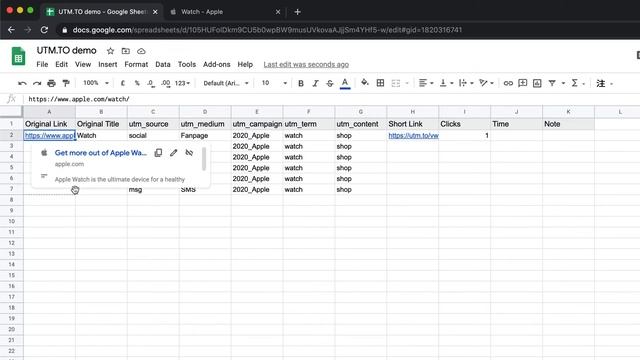Screen dimensions: 640x360
Task: Open 'Get more out of Apple Wa...' link
Action: click(x=101, y=153)
